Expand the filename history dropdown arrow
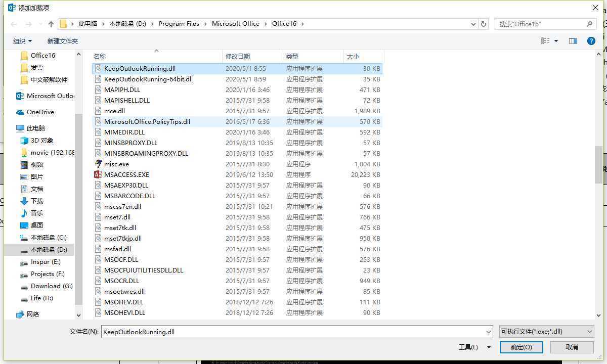 pos(489,332)
